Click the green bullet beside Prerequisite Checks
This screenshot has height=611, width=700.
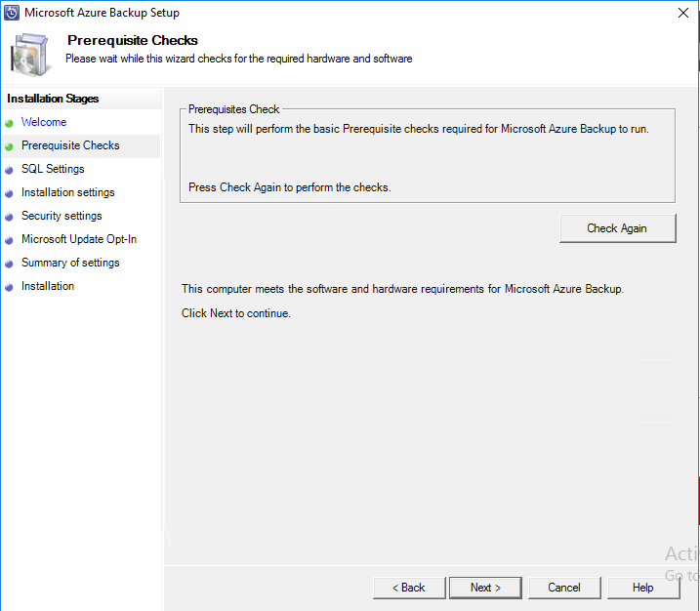tap(9, 146)
